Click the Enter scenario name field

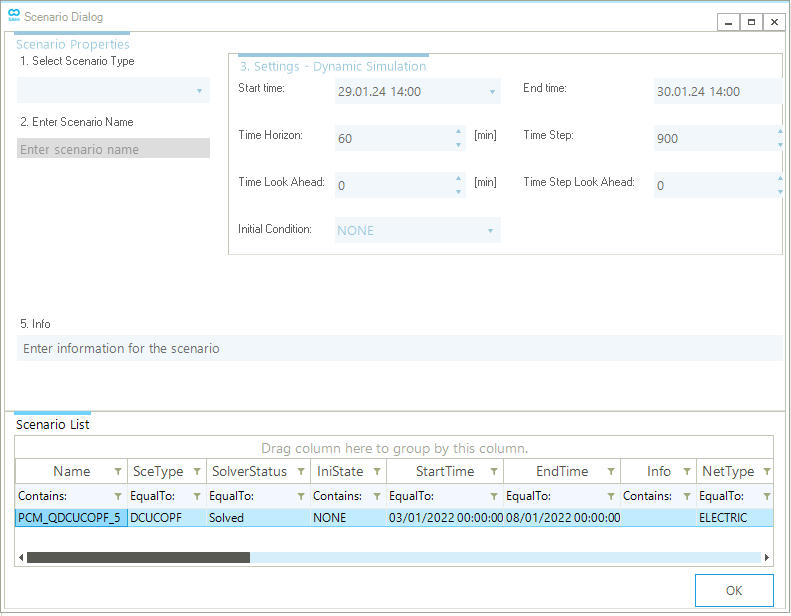[113, 149]
